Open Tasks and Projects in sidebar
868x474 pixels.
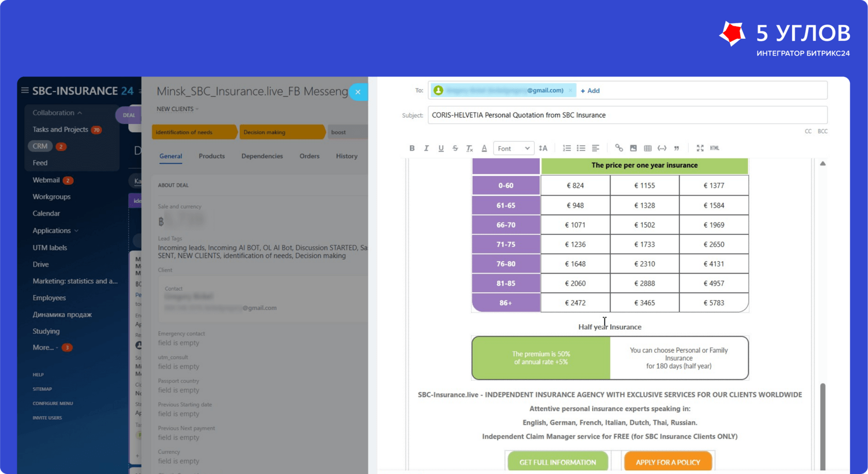(x=60, y=130)
